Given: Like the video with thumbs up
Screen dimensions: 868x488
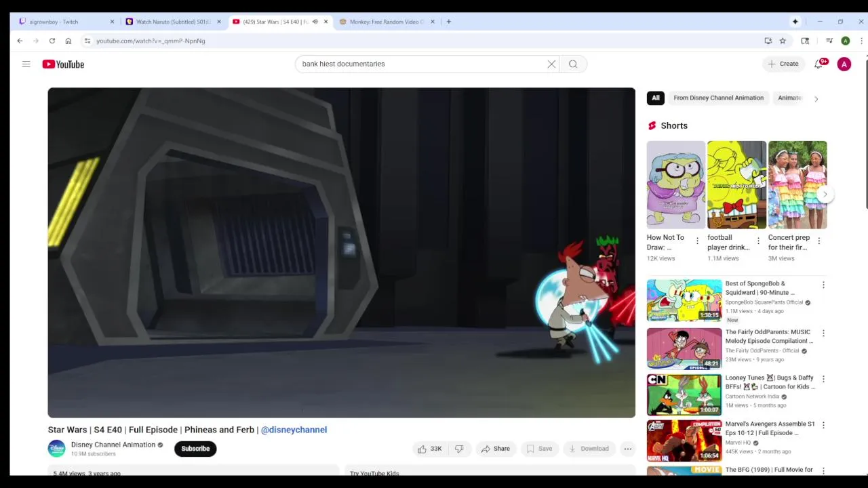Looking at the screenshot, I should [x=429, y=449].
